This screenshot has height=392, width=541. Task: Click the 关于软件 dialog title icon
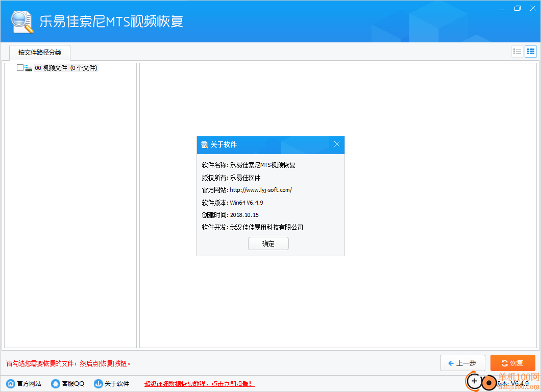204,144
